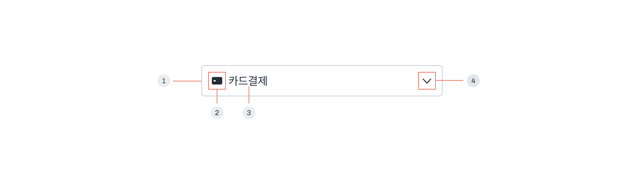Image resolution: width=644 pixels, height=170 pixels.
Task: Select the 카드결제 label text
Action: tap(248, 81)
